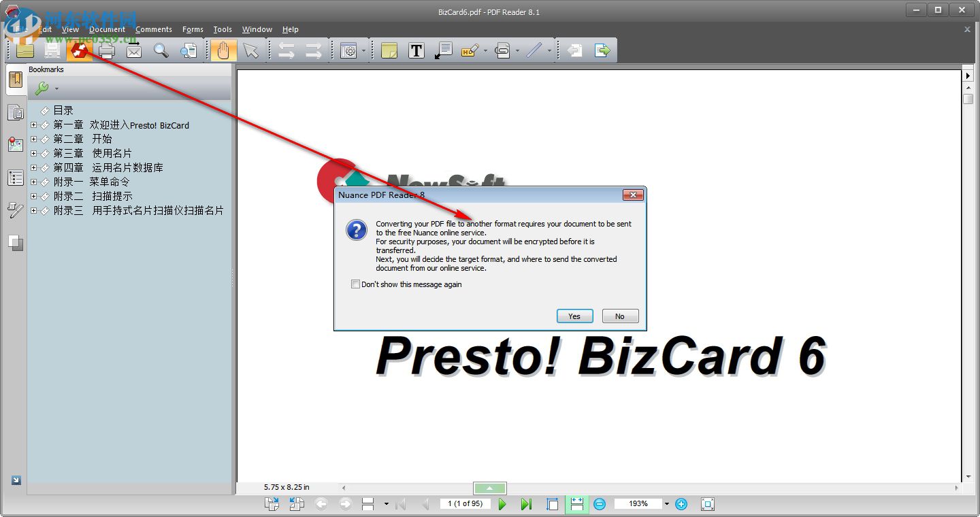
Task: Open the Signatures pen sidebar icon
Action: click(16, 210)
